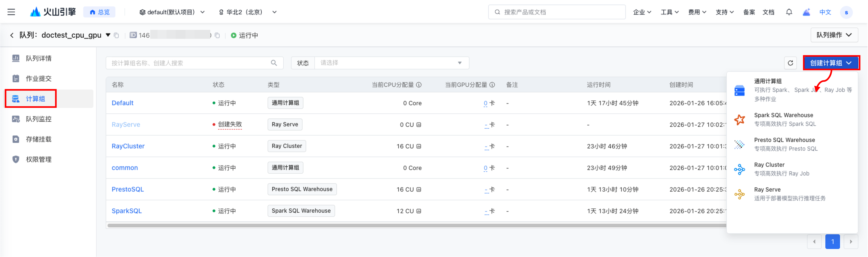Open the 状态 请选择 dropdown
868x257 pixels.
[391, 63]
